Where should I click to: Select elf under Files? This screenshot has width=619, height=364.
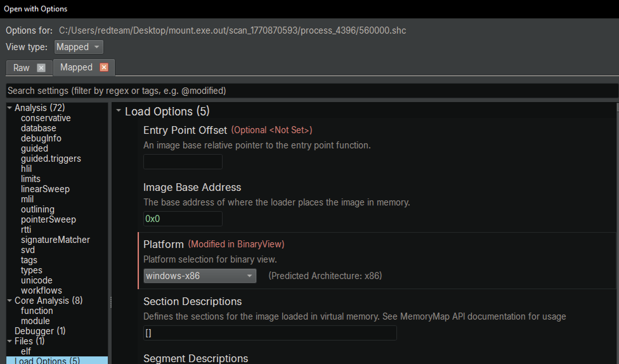[x=26, y=351]
